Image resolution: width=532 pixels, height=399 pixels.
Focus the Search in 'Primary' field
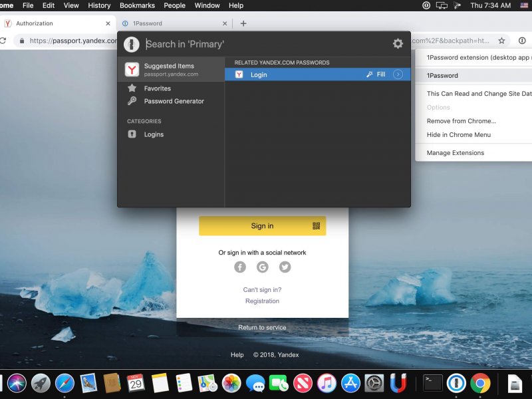[265, 44]
